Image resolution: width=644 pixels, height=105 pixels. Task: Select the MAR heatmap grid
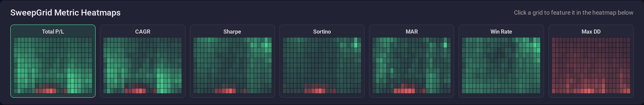(412, 61)
